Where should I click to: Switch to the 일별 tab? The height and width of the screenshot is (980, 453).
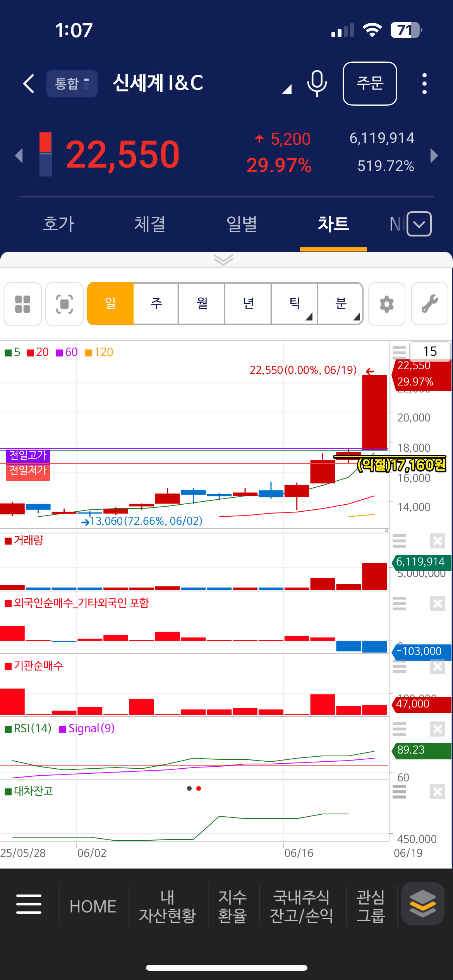click(x=242, y=224)
